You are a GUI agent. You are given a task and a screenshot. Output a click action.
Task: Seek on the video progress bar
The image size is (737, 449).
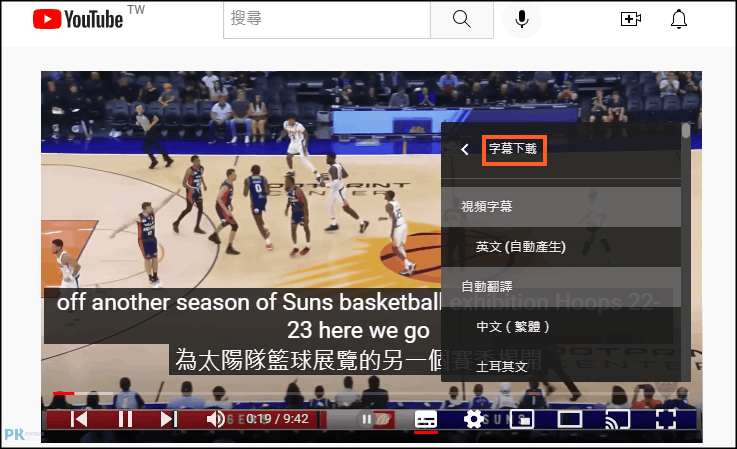[371, 393]
